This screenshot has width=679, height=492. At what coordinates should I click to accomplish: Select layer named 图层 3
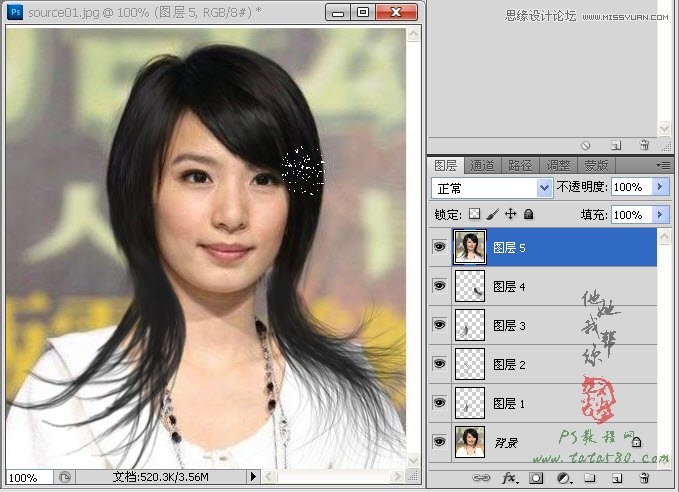(x=509, y=326)
